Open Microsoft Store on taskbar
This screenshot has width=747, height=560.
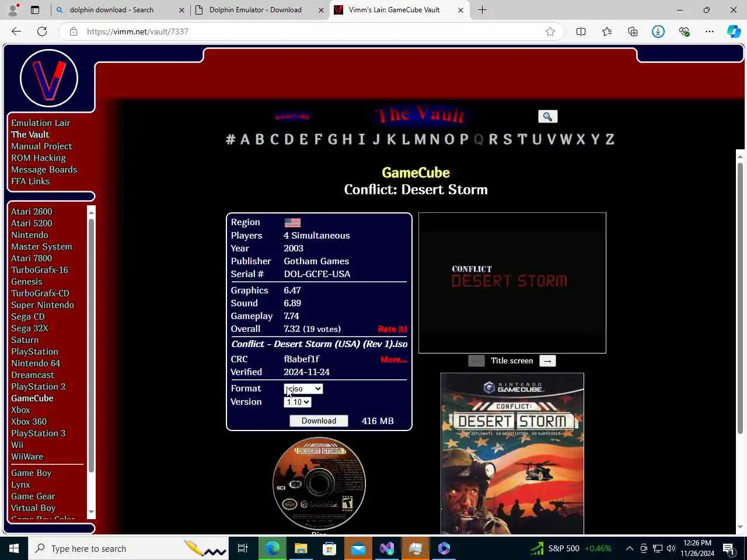[330, 548]
